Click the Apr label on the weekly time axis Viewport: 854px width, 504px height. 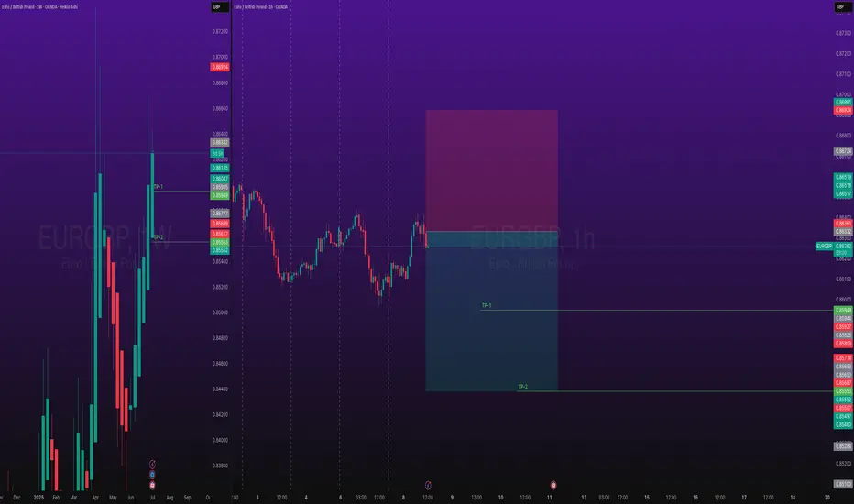(96, 498)
